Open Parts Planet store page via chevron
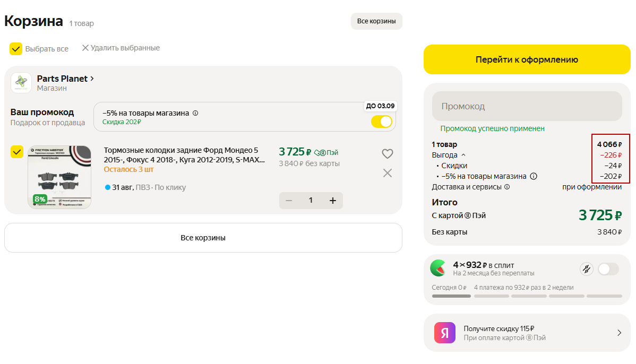 tap(92, 79)
